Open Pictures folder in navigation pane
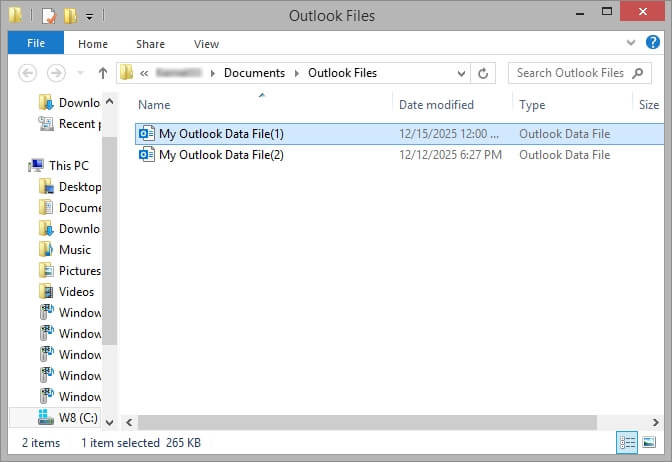Viewport: 672px width, 462px height. coord(70,271)
